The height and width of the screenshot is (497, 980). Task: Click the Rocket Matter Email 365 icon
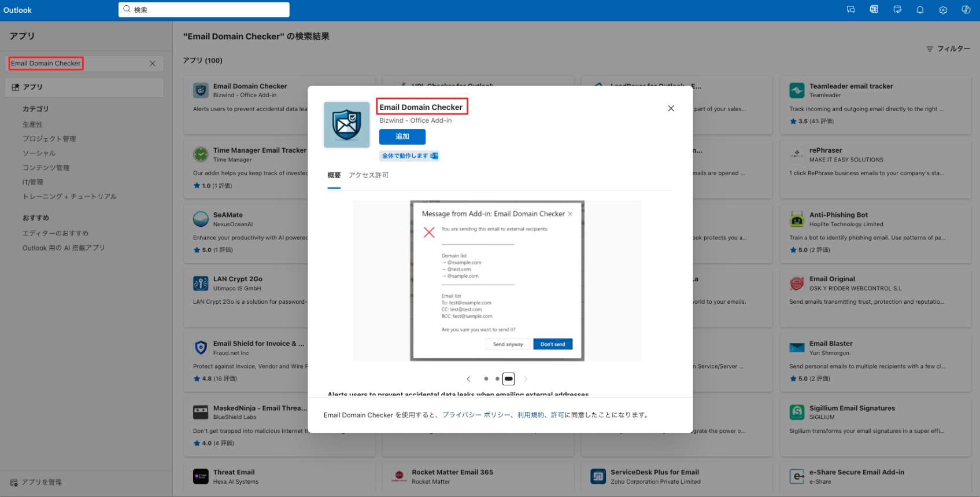[399, 477]
